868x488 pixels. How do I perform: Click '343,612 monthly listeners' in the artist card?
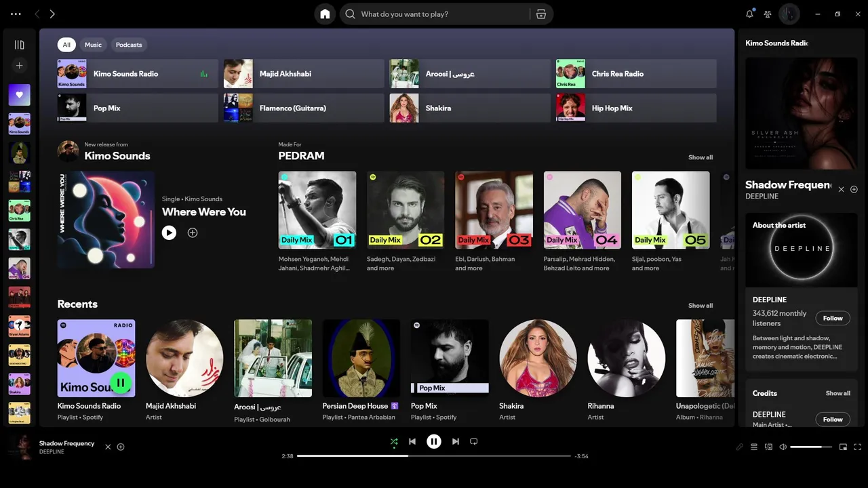[780, 318]
